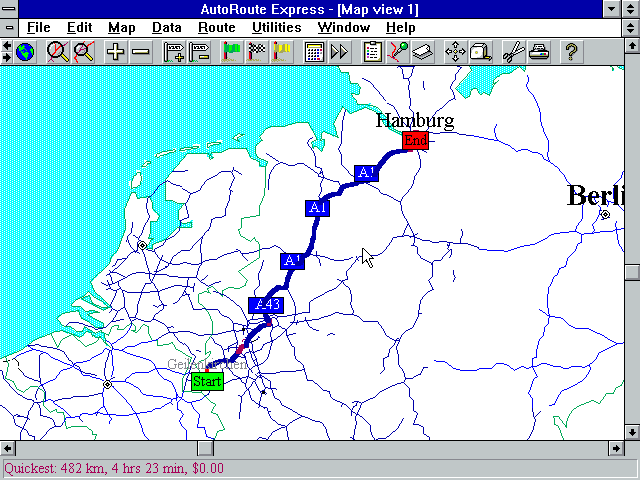Open the Help menu
The height and width of the screenshot is (480, 640).
pyautogui.click(x=401, y=28)
